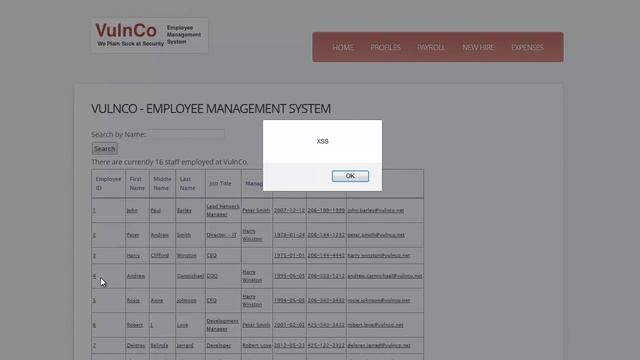Image resolution: width=640 pixels, height=360 pixels.
Task: Open email harry.winston@vulnco.net
Action: 379,256
